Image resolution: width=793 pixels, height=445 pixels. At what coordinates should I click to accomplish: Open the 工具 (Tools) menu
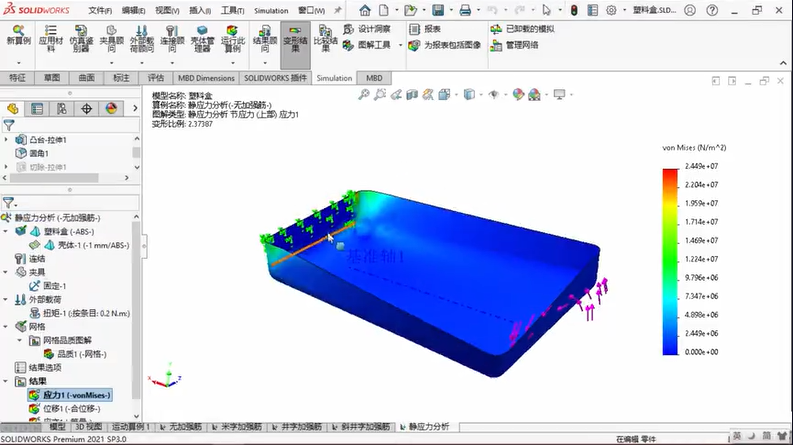231,11
